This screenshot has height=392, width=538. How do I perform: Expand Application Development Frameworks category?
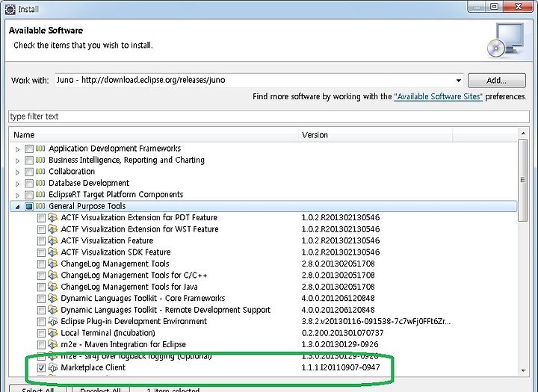tap(17, 149)
